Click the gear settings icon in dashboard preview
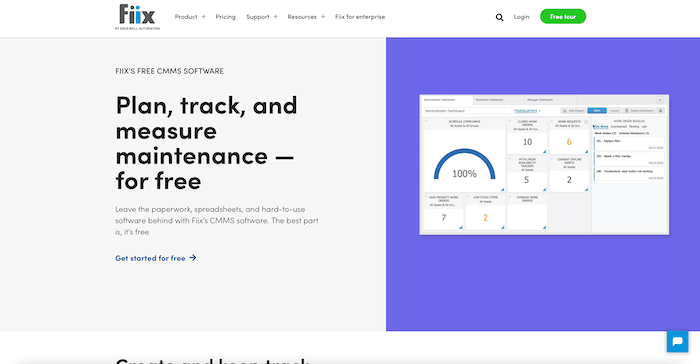 pos(661,111)
